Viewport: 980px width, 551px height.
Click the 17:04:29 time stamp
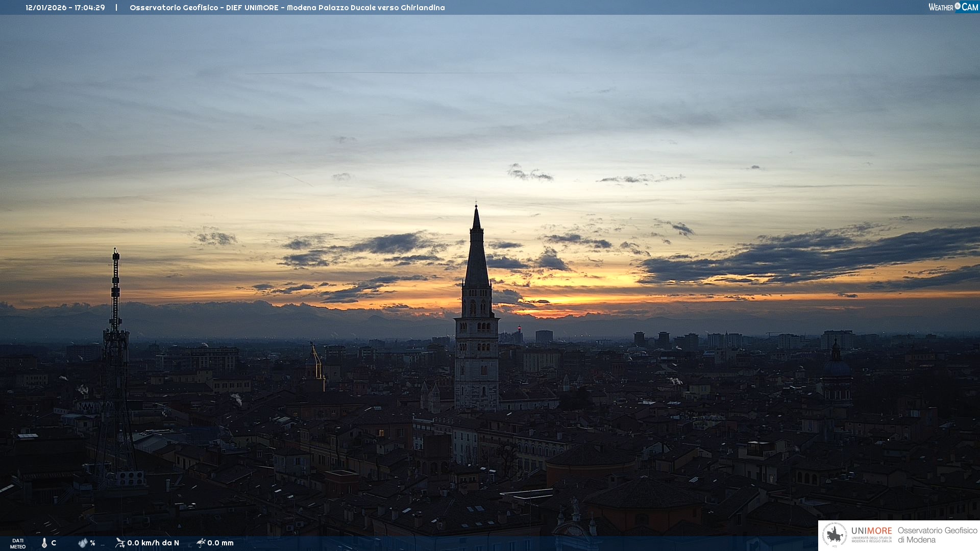tap(90, 8)
